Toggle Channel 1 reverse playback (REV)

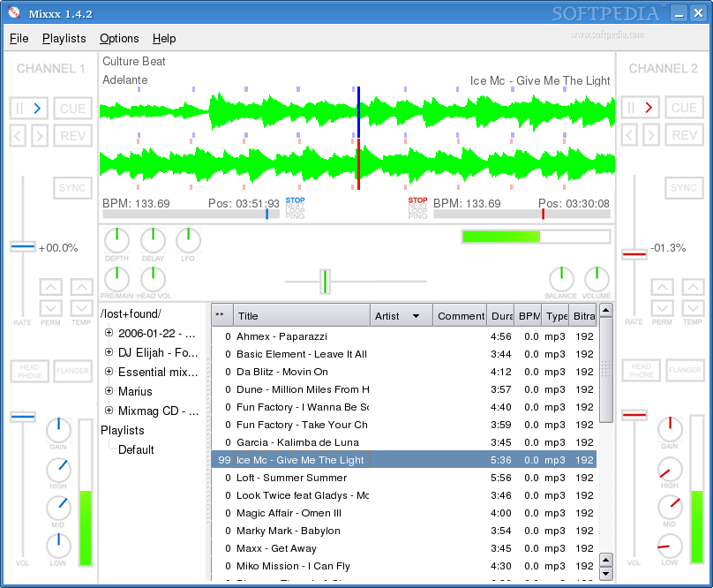(x=72, y=136)
